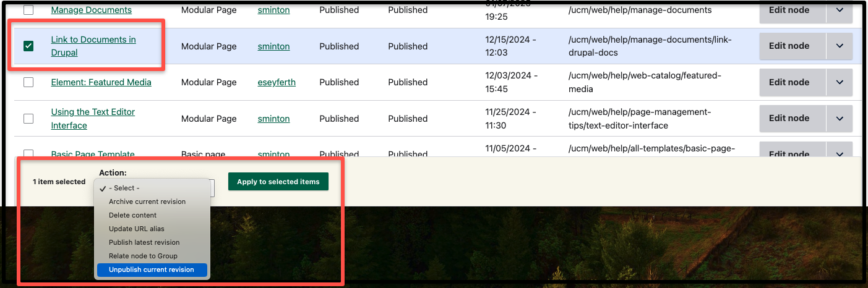Pick the "- Select -" default action option

[x=124, y=188]
